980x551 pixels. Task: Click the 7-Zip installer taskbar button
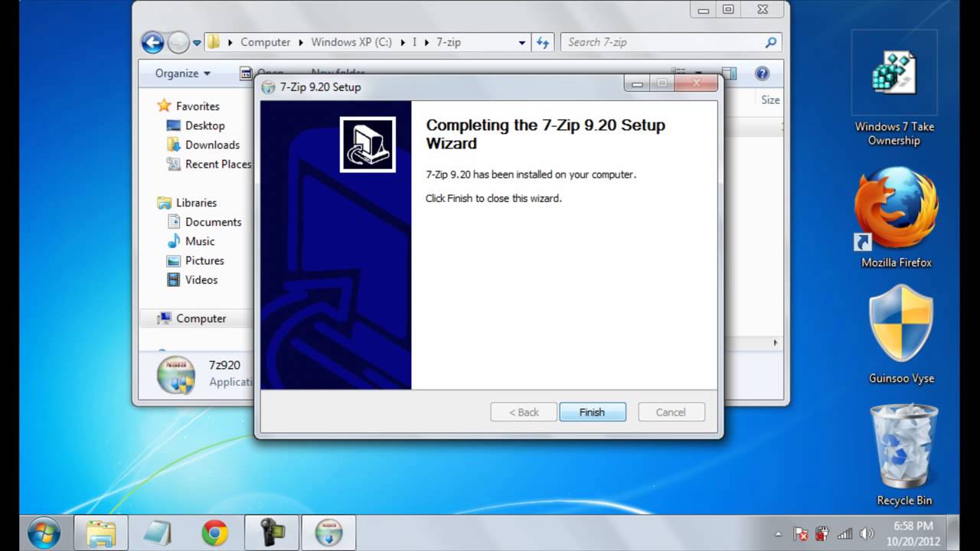(328, 533)
